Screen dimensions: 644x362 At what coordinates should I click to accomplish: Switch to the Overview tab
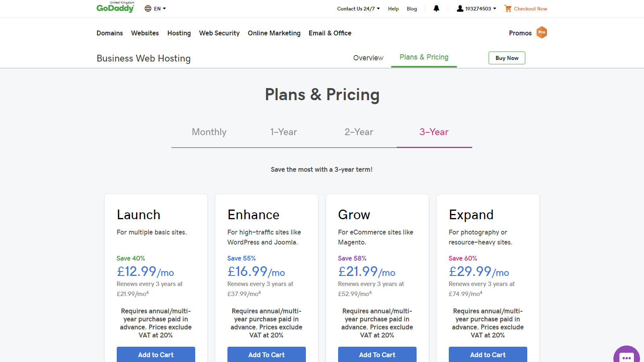368,58
